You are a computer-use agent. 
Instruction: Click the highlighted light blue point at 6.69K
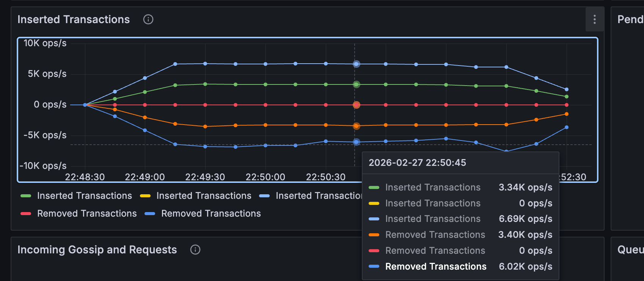tap(356, 64)
